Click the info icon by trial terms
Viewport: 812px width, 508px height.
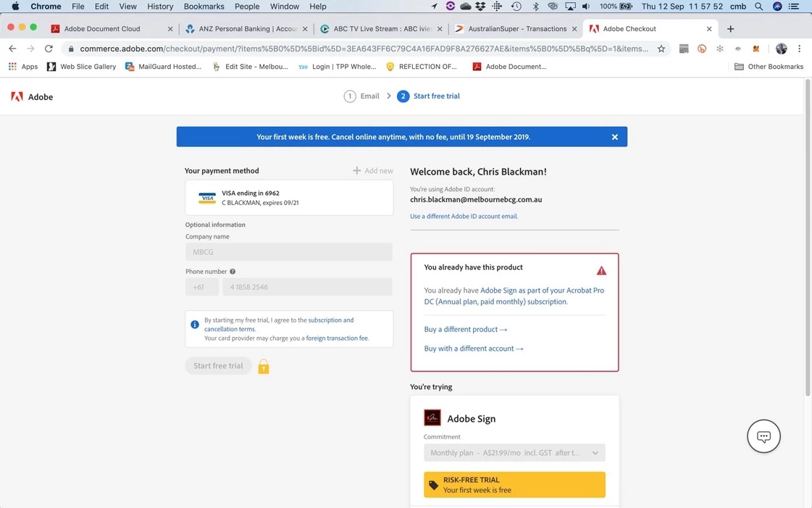click(x=195, y=325)
